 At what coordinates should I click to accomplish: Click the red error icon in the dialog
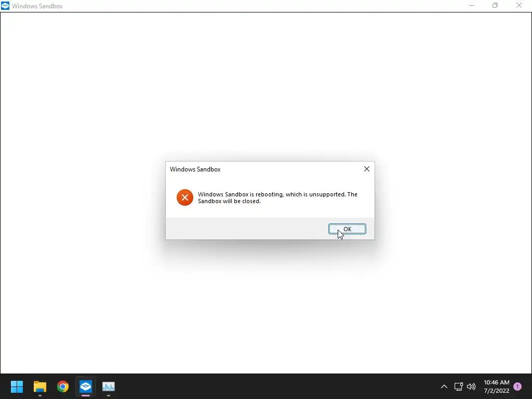185,197
